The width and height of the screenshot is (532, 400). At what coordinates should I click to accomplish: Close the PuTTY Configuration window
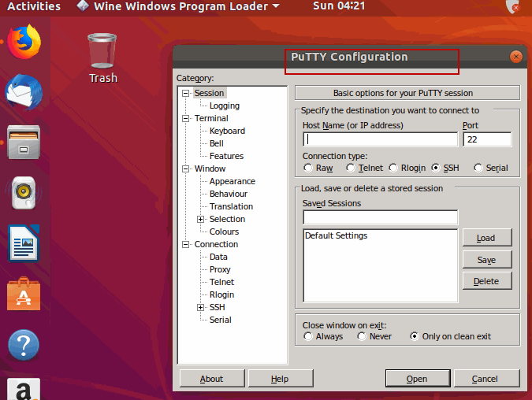(516, 57)
